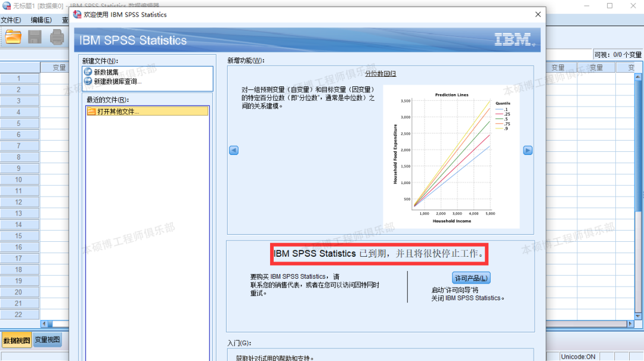Select row header 20 in data grid
Screen dimensions: 644x361
coord(20,292)
